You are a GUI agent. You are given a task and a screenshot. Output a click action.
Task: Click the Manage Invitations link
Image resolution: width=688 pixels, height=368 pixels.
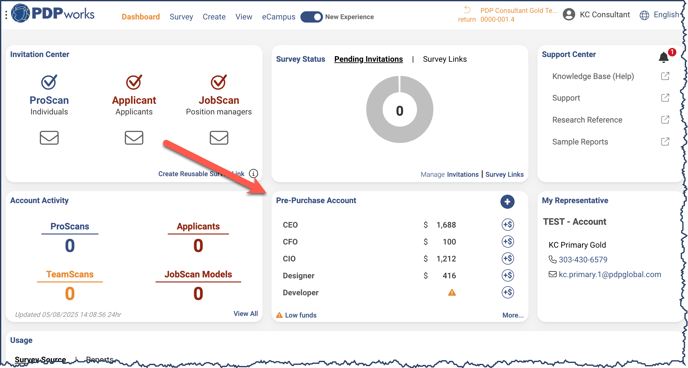pos(449,174)
